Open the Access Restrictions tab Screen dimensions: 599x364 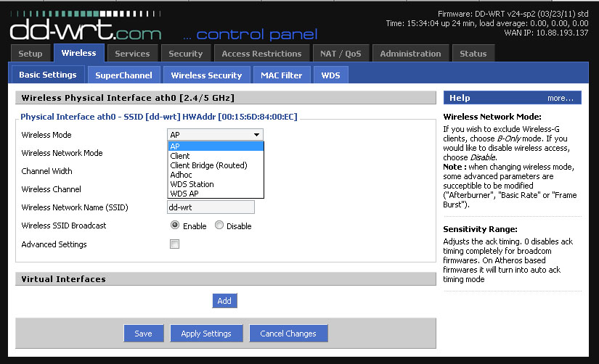[261, 54]
